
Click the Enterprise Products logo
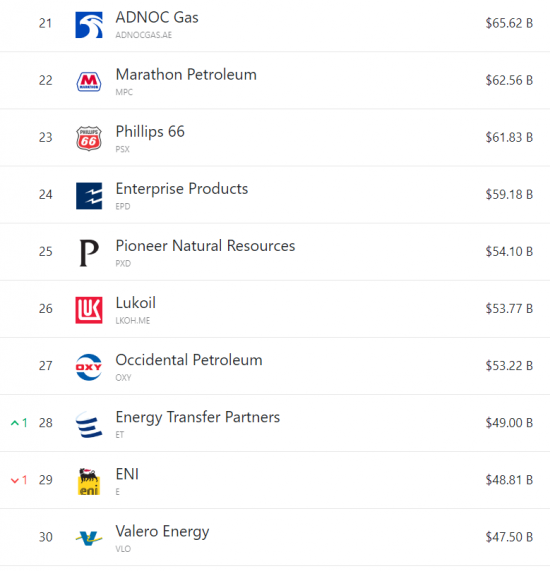(x=89, y=196)
